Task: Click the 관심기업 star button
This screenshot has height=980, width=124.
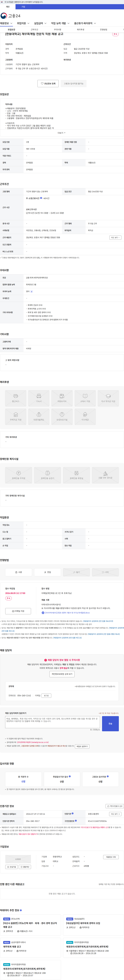Action: tap(11, 867)
